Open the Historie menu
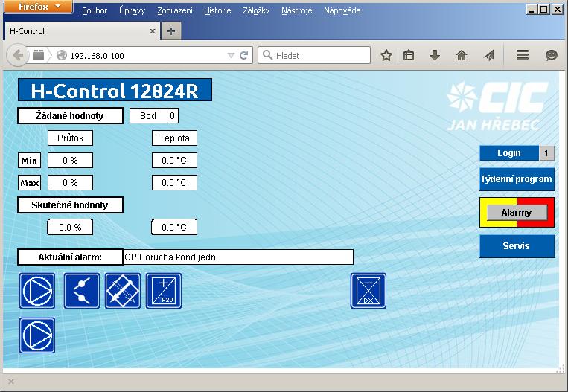This screenshot has height=392, width=568. [x=217, y=10]
